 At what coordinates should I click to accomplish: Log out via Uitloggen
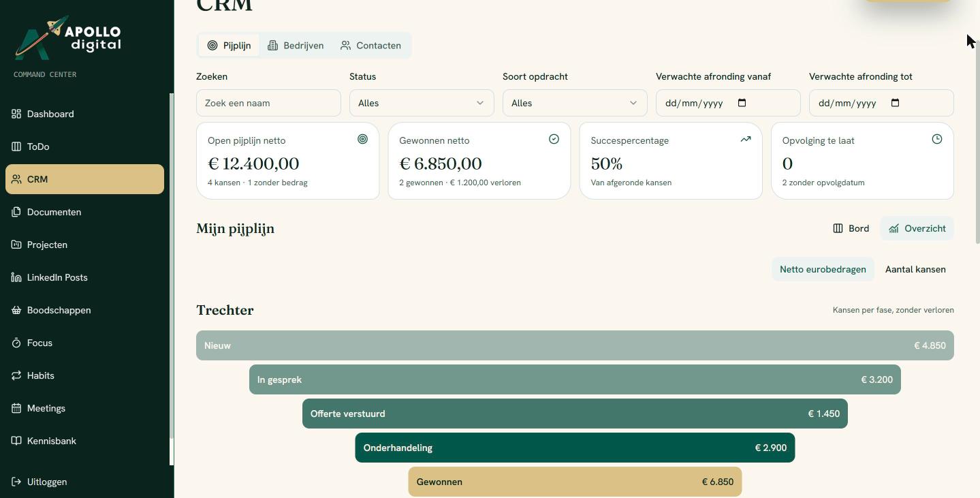pyautogui.click(x=84, y=482)
